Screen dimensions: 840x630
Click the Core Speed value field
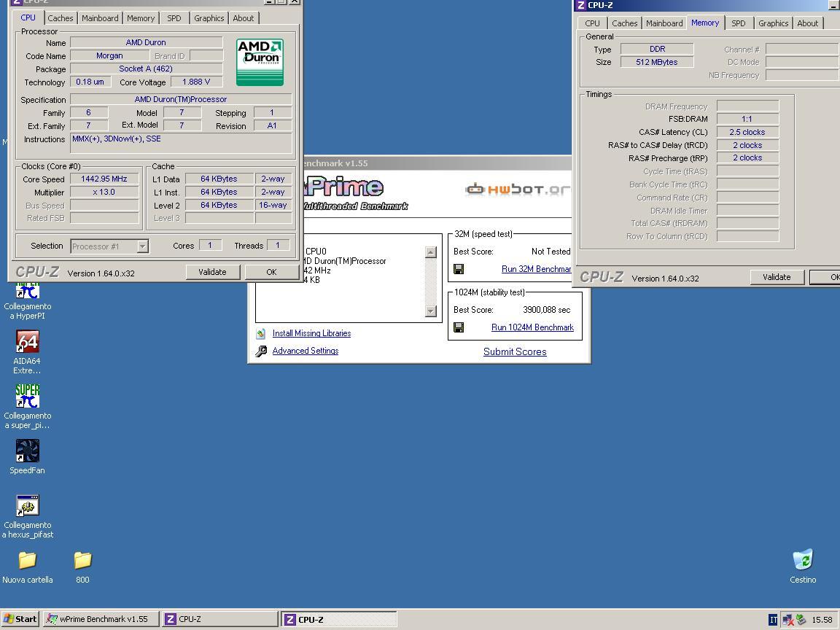point(104,179)
